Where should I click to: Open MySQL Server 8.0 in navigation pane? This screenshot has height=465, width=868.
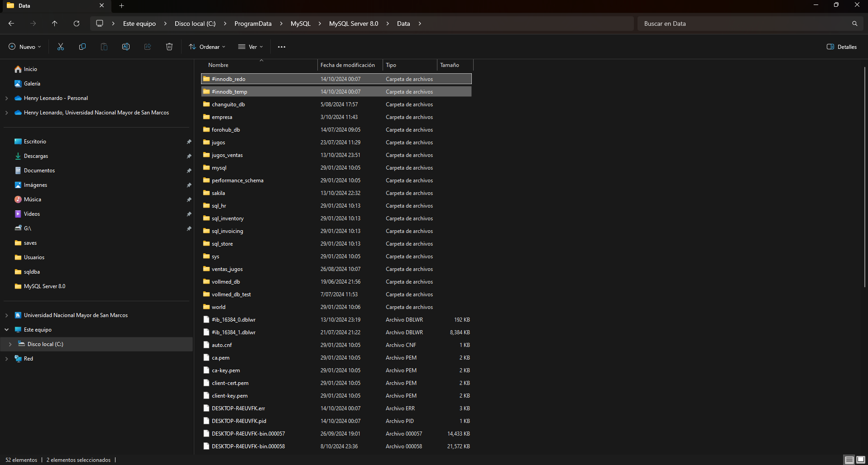(x=40, y=286)
